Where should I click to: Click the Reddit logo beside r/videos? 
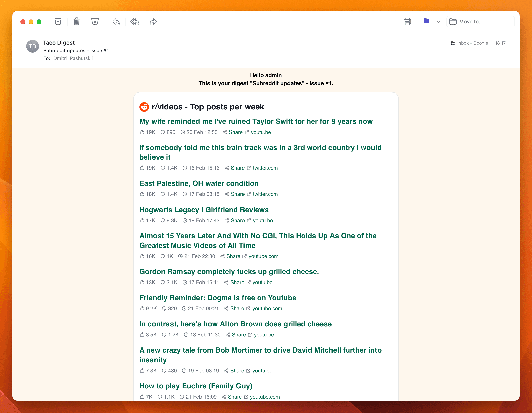[x=144, y=107]
